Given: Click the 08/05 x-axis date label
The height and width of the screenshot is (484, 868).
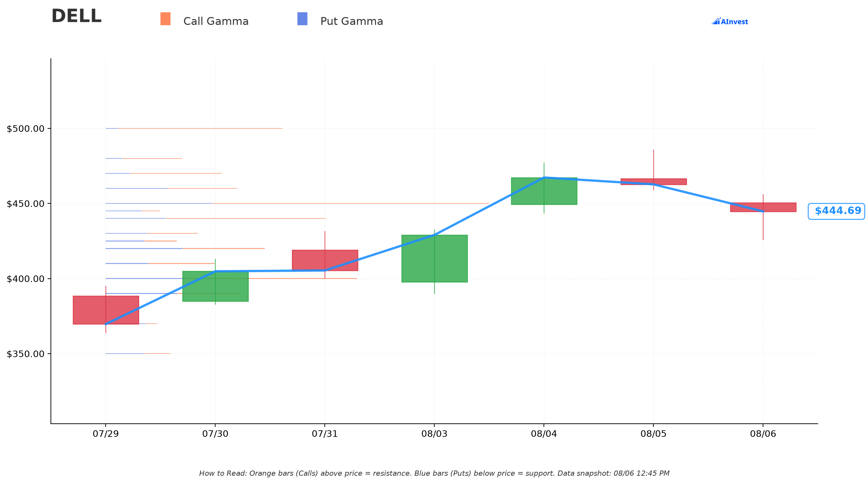Looking at the screenshot, I should pyautogui.click(x=653, y=434).
